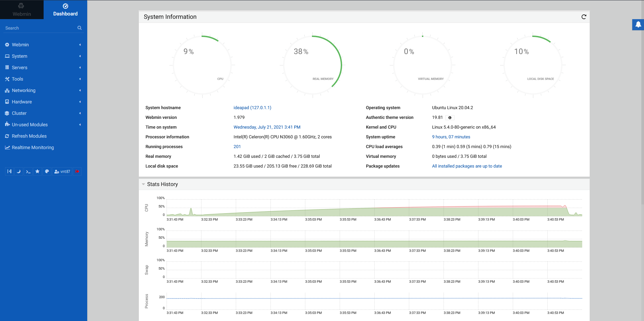Click the Process stats history chart

(374, 301)
